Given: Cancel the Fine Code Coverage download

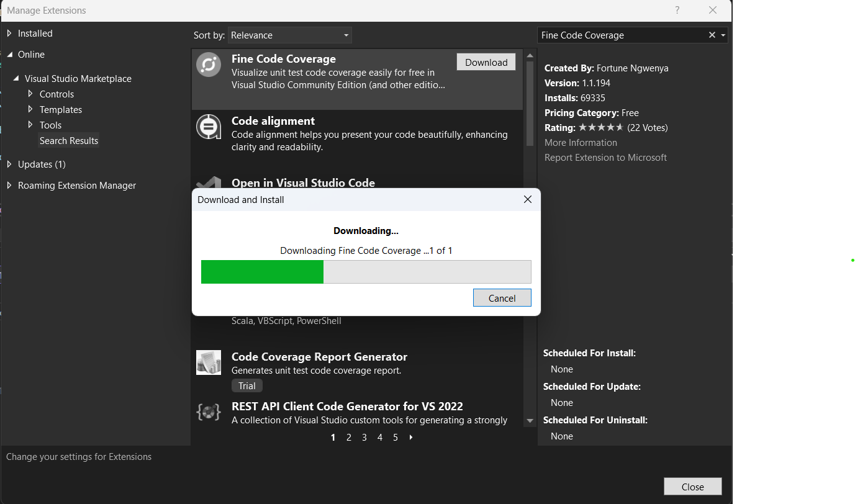Looking at the screenshot, I should pyautogui.click(x=502, y=298).
